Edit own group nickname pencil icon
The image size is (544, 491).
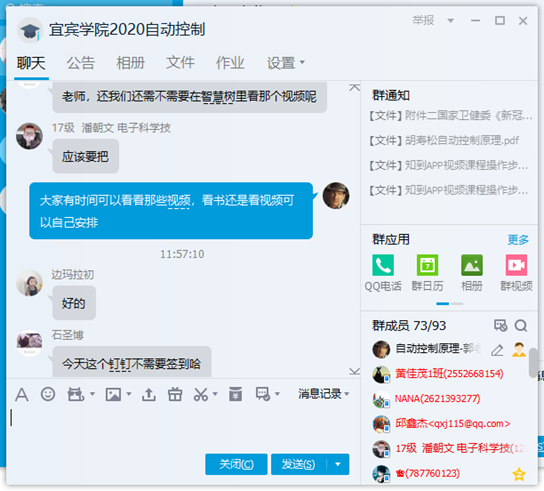497,350
